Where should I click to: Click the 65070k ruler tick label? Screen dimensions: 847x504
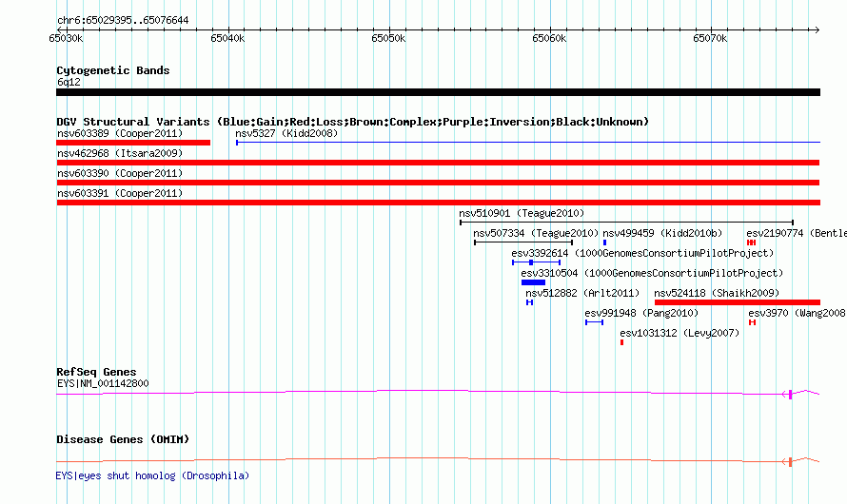(x=710, y=38)
